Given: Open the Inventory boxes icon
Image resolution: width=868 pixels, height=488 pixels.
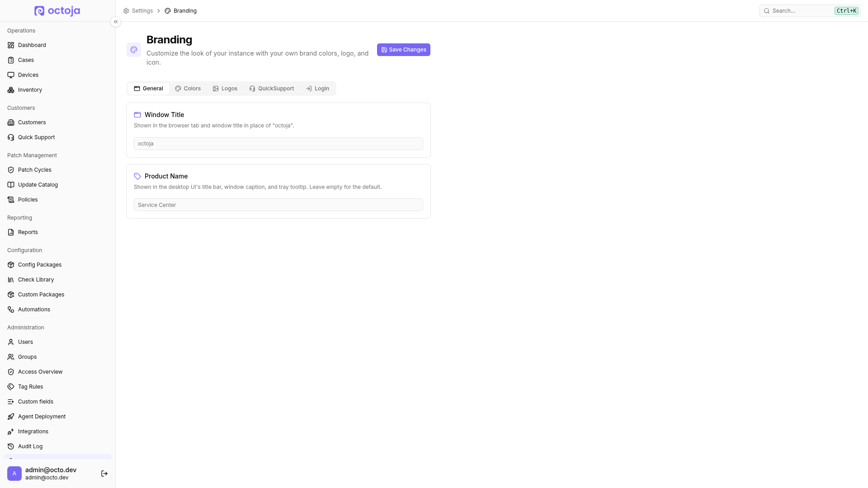Looking at the screenshot, I should point(11,90).
